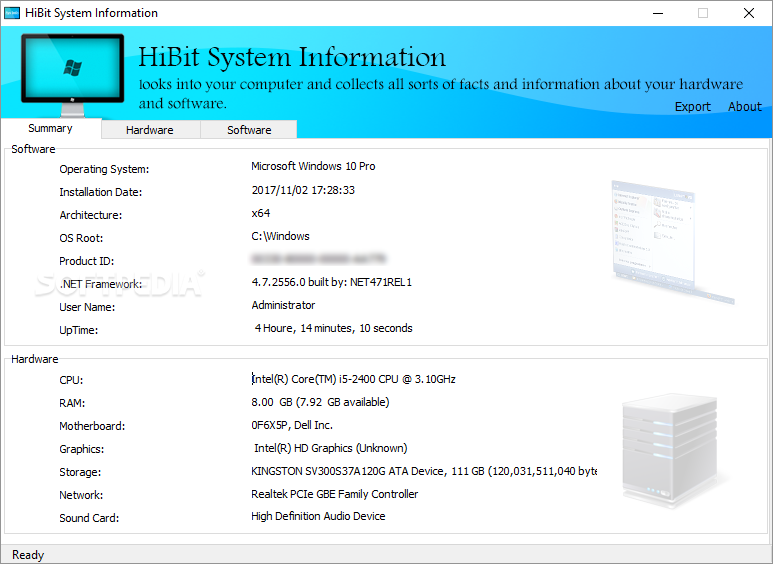Click the High Definition Audio Device value

coord(318,516)
